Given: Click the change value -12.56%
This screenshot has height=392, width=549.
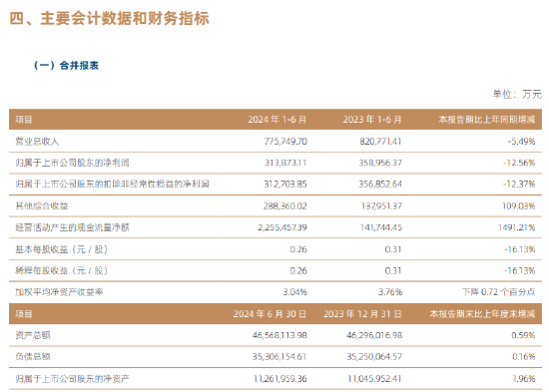Looking at the screenshot, I should 519,163.
